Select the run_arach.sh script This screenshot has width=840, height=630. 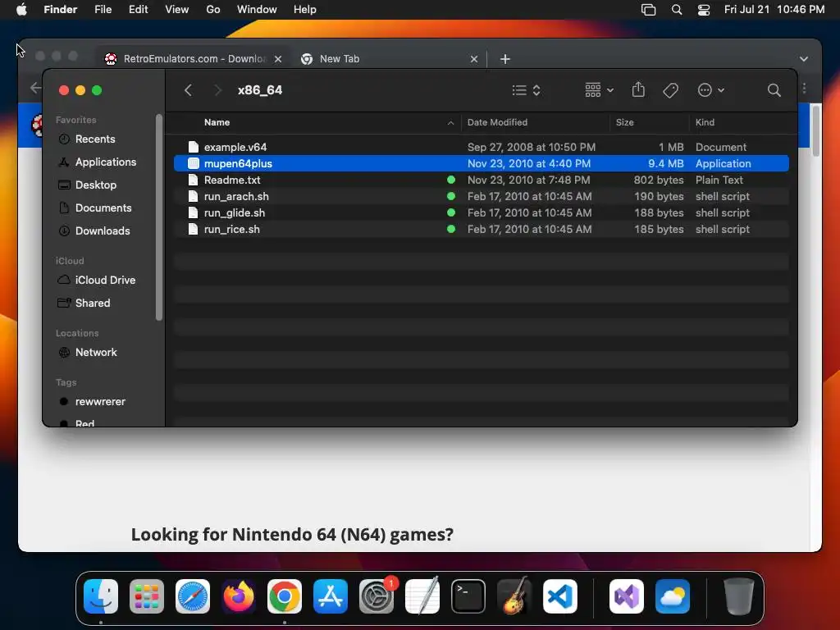click(481, 197)
